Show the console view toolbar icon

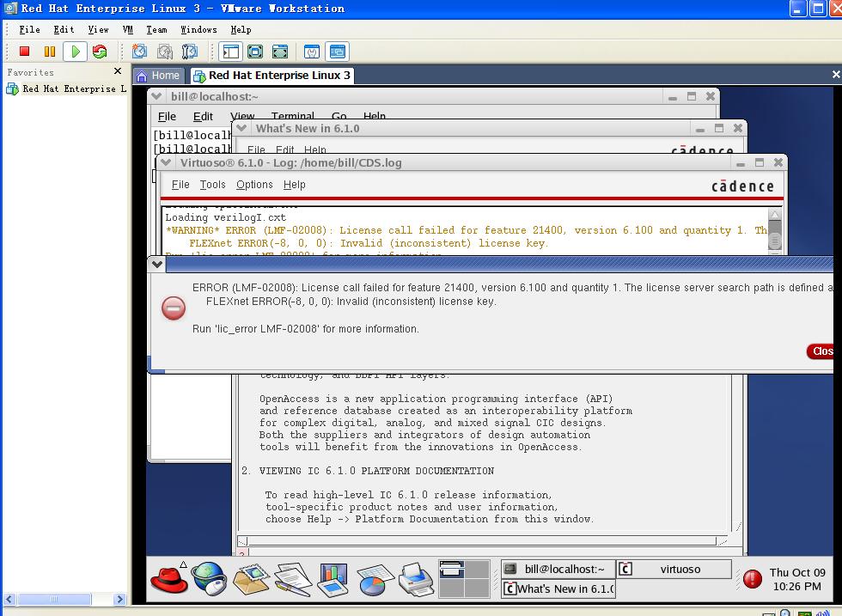click(337, 52)
